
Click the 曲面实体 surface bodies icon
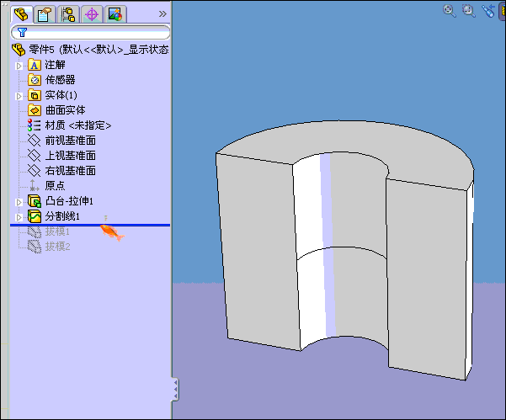pos(35,110)
